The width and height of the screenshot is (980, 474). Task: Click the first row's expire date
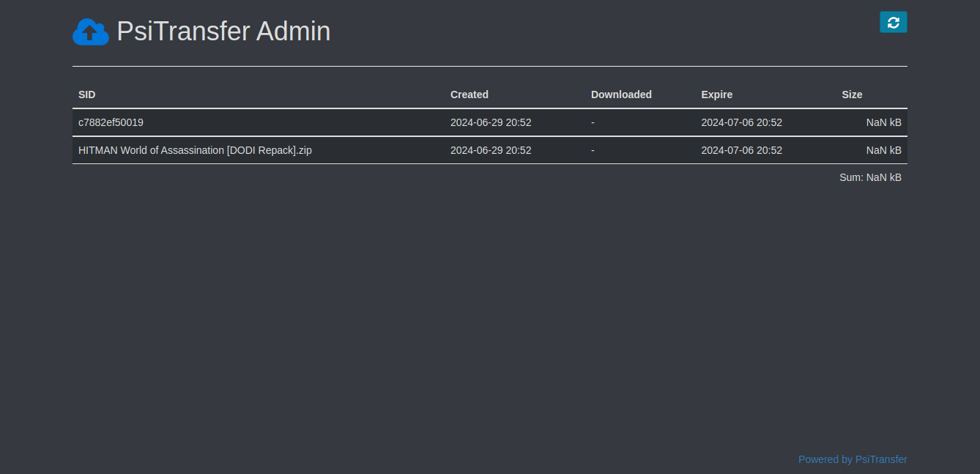(x=741, y=122)
